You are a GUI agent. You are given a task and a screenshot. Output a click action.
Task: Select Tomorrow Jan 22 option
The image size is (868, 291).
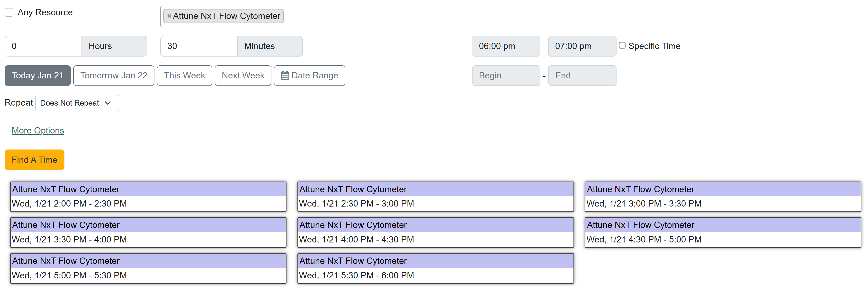tap(114, 75)
